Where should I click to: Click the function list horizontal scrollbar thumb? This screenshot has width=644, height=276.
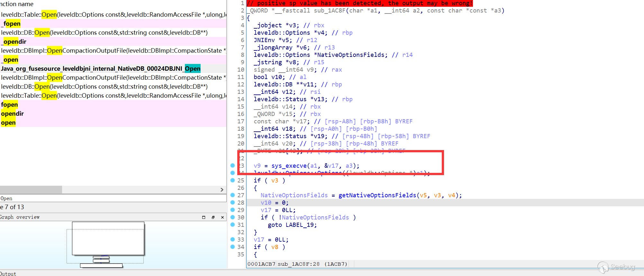[31, 190]
